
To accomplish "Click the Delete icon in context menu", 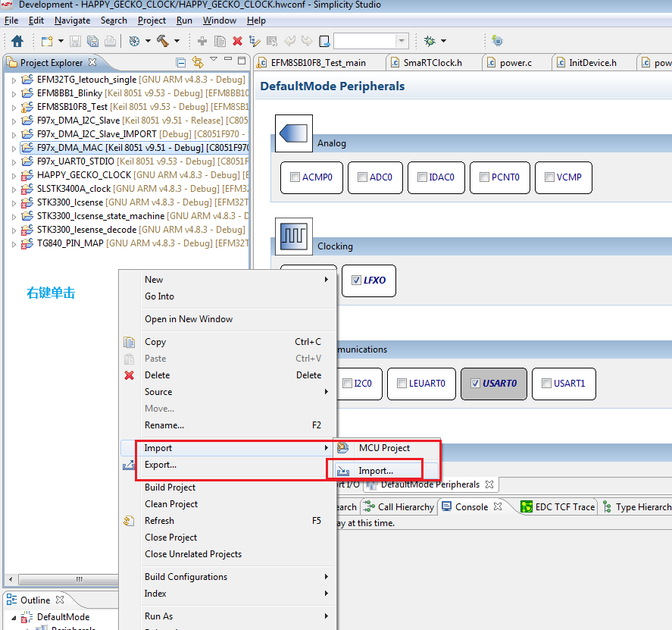I will (x=129, y=375).
